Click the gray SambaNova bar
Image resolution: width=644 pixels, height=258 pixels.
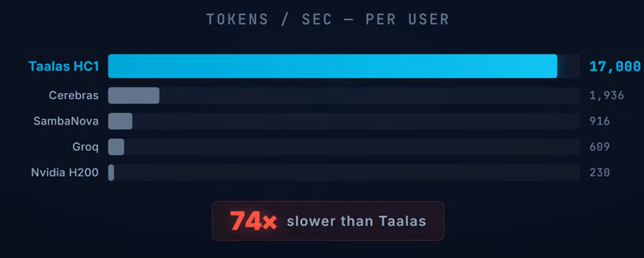[120, 121]
